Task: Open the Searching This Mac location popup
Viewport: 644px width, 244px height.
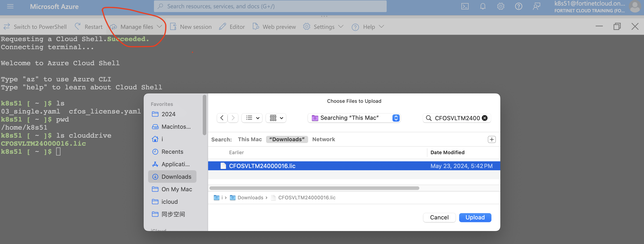Action: [354, 118]
